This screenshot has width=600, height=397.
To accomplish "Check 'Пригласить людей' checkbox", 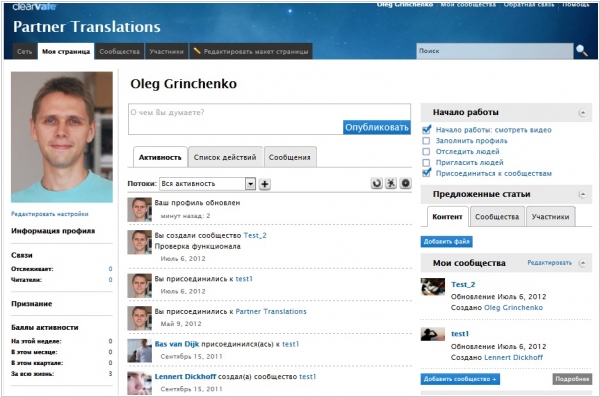I will [426, 163].
